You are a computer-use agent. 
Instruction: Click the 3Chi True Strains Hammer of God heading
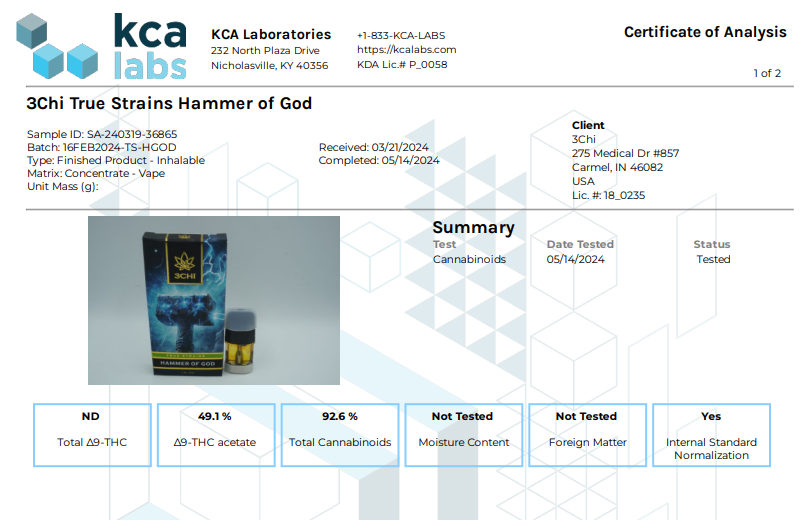(x=169, y=103)
